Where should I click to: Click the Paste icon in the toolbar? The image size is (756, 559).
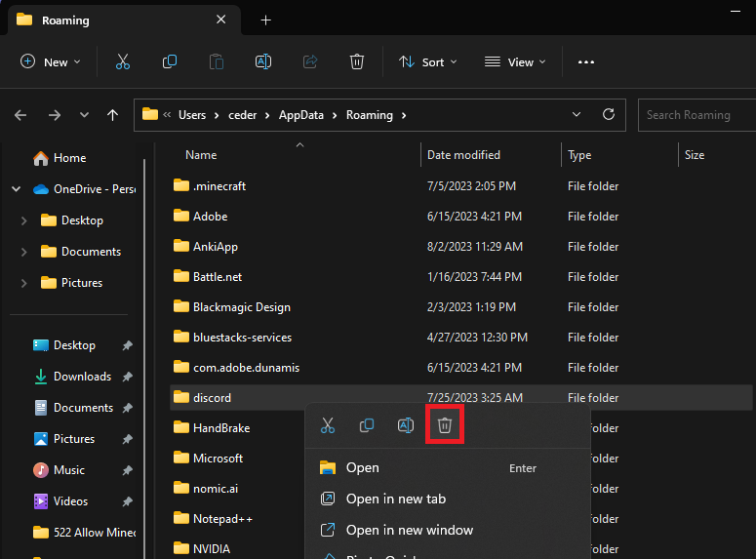[x=216, y=61]
